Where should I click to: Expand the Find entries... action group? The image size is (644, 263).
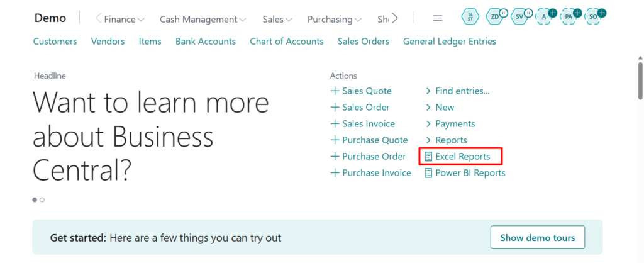tap(462, 91)
